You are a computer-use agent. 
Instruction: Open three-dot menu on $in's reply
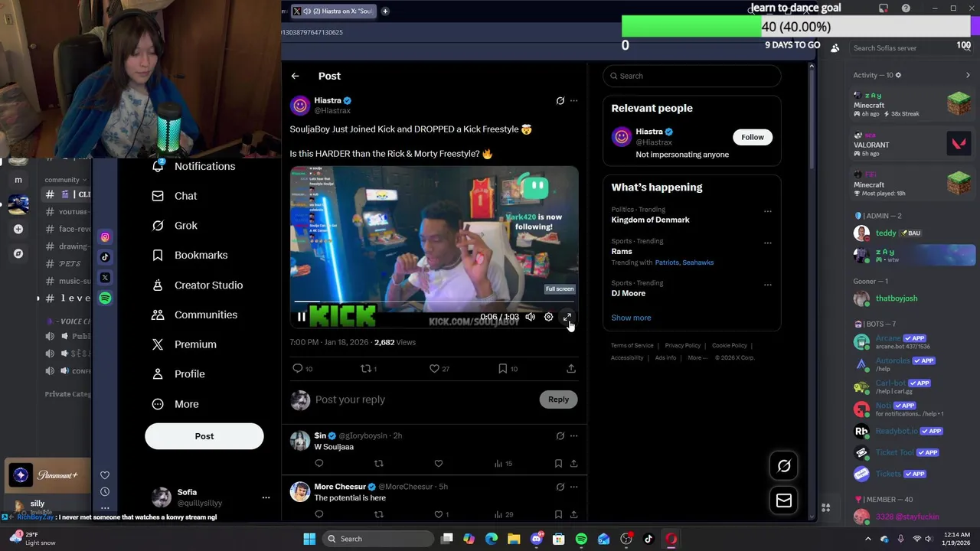tap(573, 435)
